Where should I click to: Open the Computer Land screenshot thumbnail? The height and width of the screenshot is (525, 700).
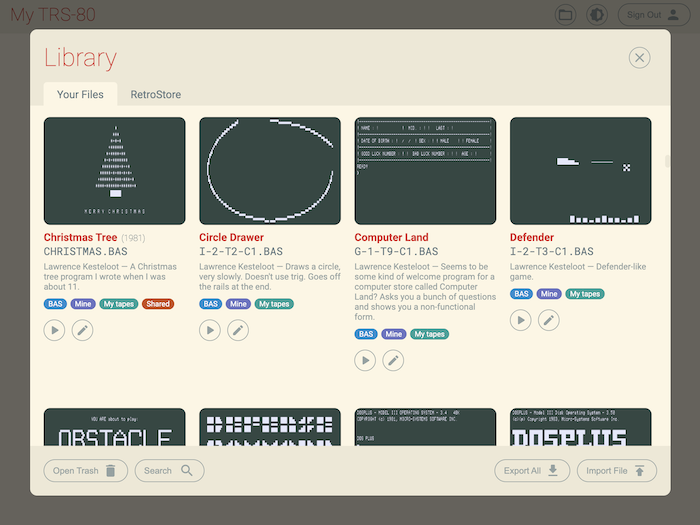click(x=425, y=171)
